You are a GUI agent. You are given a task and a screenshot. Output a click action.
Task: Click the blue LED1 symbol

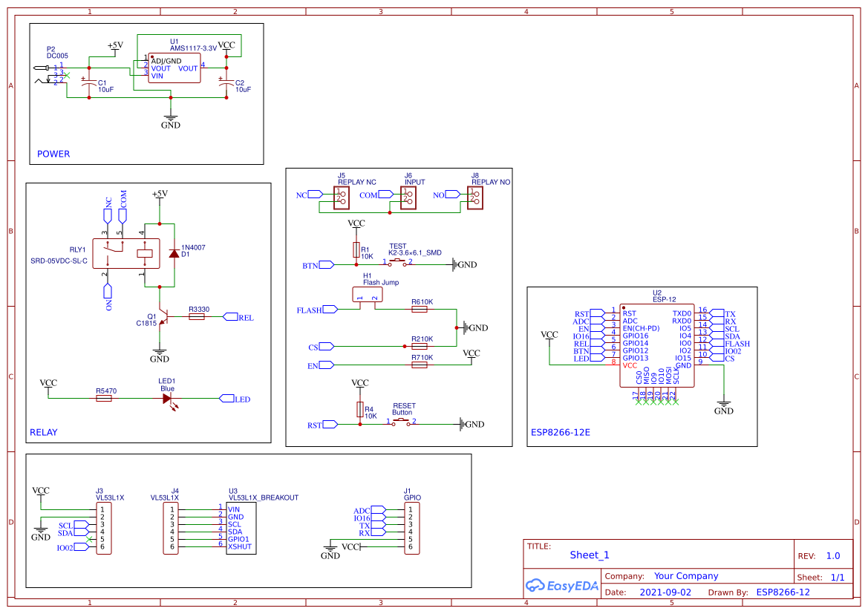166,396
